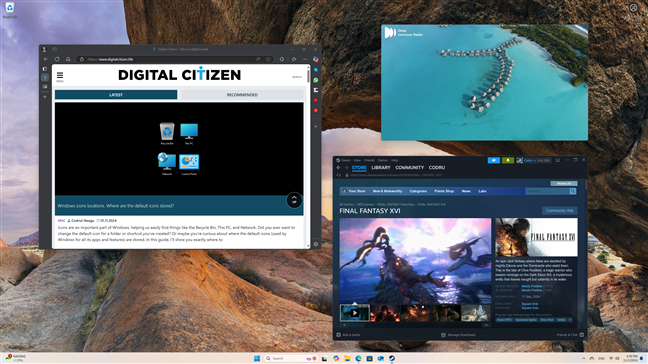This screenshot has height=364, width=648.
Task: Open Windows icons locations article headline
Action: click(116, 206)
